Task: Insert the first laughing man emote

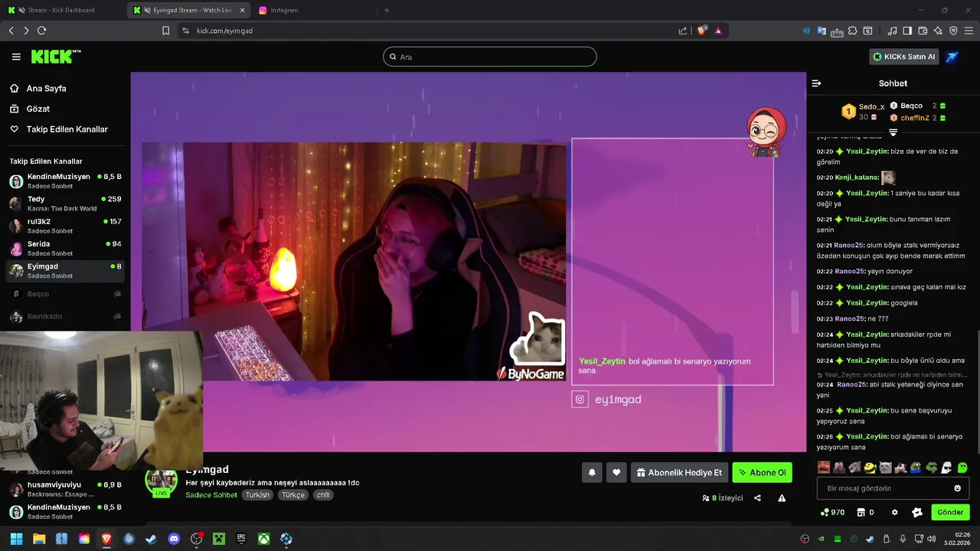Action: tap(824, 467)
